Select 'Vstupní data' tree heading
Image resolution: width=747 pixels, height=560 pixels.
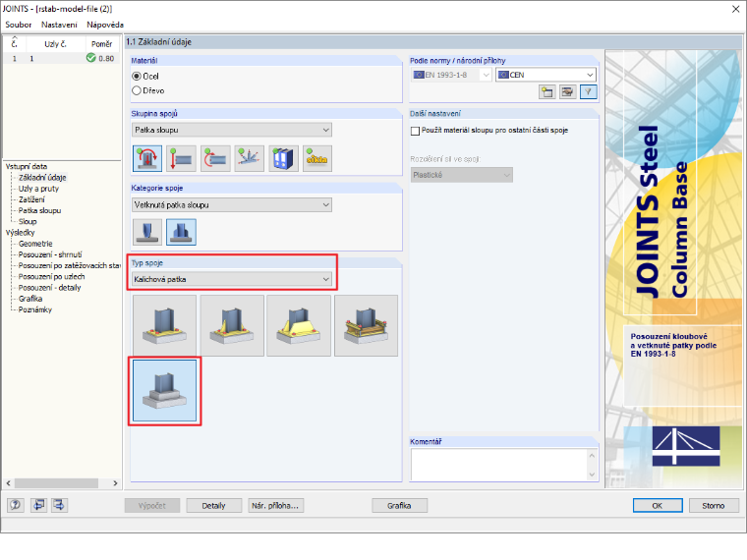click(27, 166)
